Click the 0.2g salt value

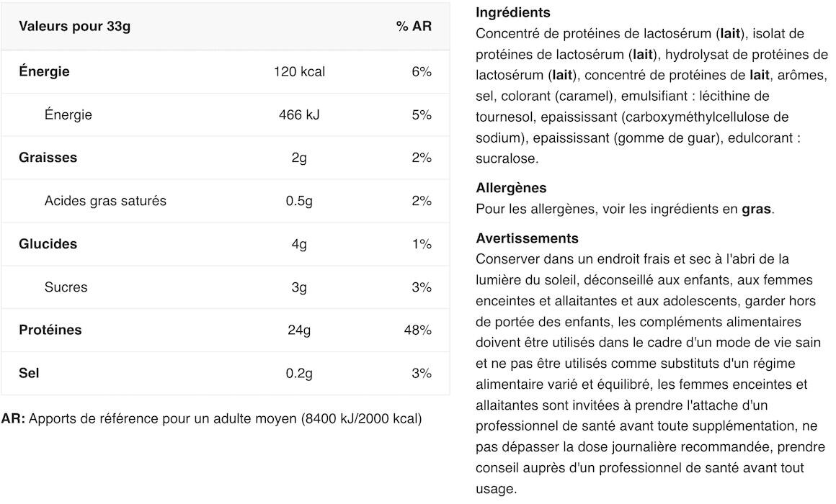[x=299, y=374]
